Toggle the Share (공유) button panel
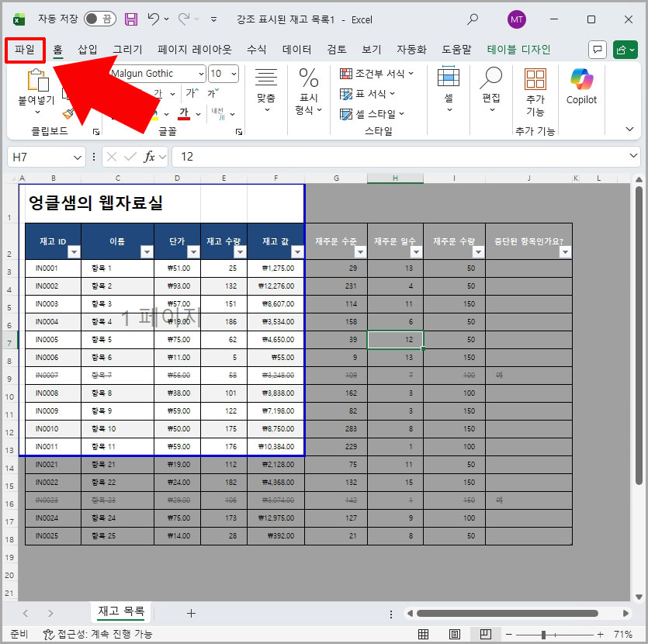This screenshot has width=648, height=644. pos(625,49)
